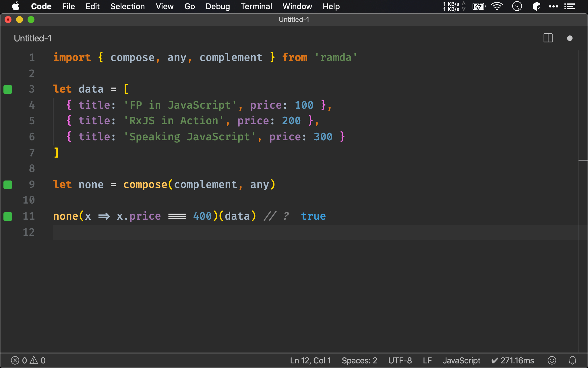Click the 'none' variable on line 9
The image size is (588, 368).
pyautogui.click(x=91, y=185)
